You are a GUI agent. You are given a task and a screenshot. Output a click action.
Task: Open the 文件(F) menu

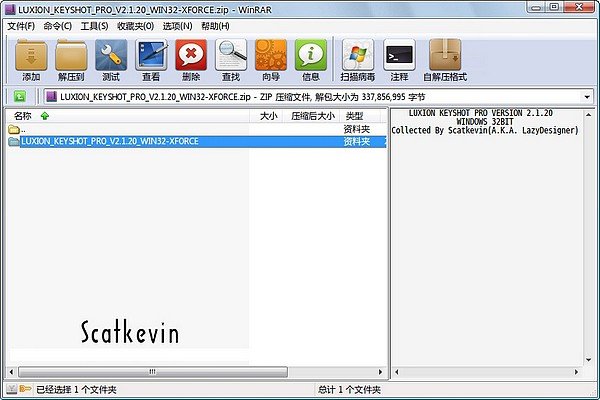point(21,26)
